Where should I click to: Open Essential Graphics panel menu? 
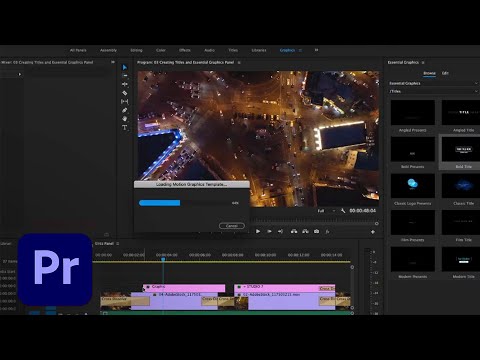point(423,62)
